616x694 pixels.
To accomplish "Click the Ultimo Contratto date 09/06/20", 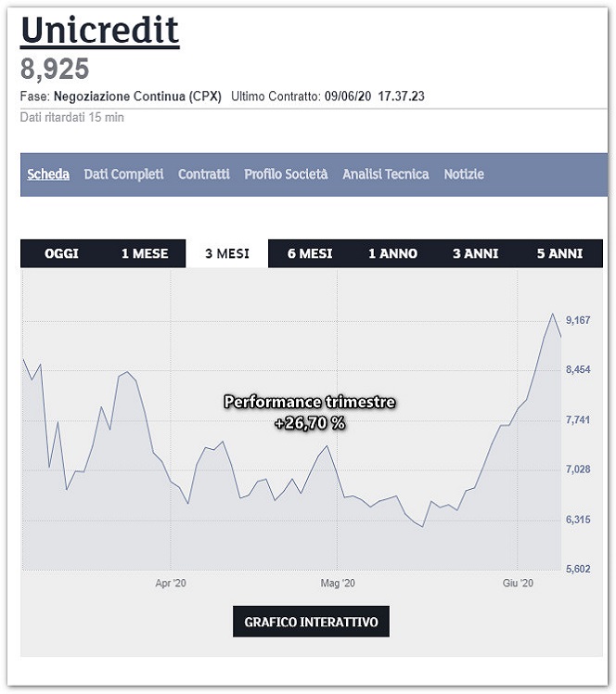I will [x=348, y=96].
